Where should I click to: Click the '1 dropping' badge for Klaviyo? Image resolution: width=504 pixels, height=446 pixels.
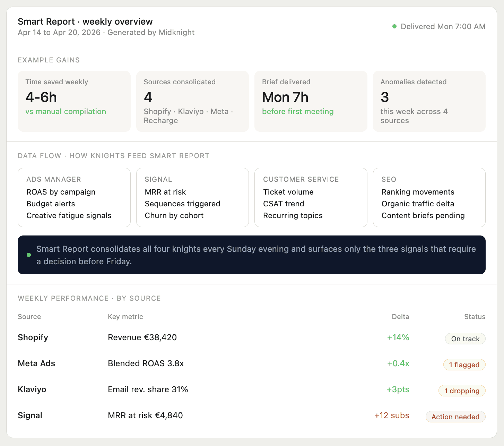pyautogui.click(x=462, y=391)
